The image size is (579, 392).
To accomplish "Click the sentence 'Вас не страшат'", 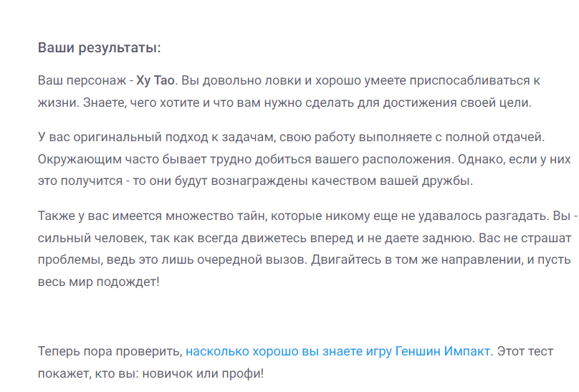I will click(x=525, y=238).
